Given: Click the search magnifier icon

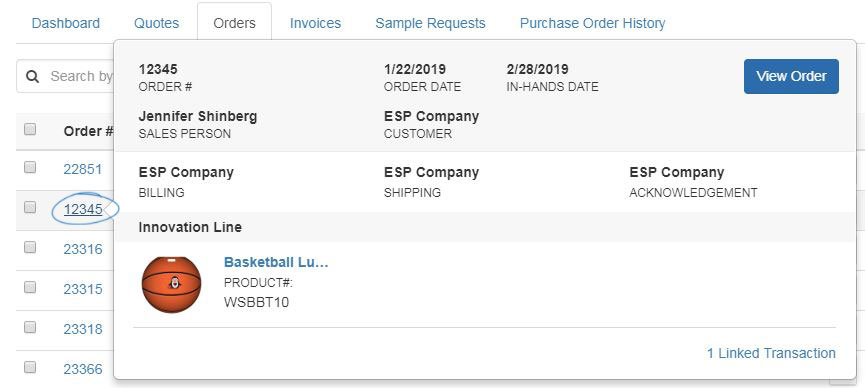Looking at the screenshot, I should point(33,76).
